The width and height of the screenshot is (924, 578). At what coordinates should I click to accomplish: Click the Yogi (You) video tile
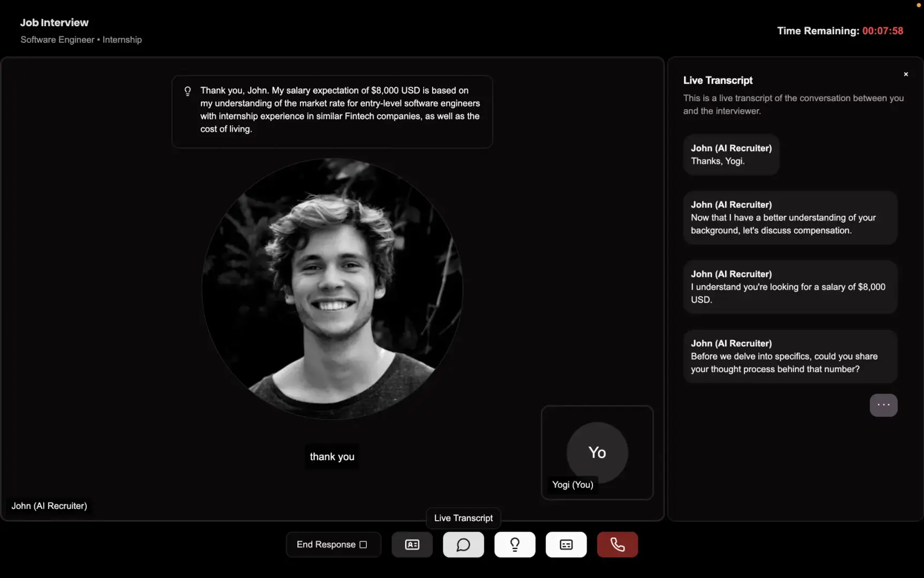click(597, 453)
